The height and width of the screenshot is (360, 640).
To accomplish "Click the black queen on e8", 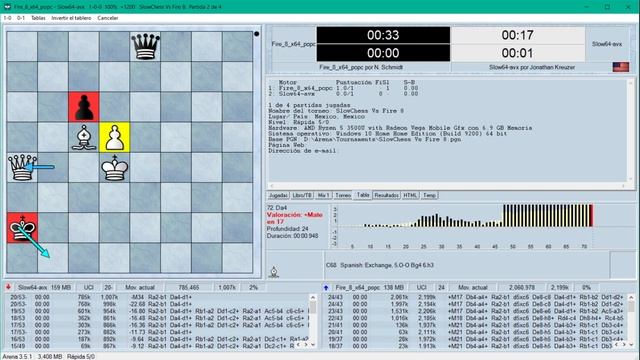I will [x=145, y=46].
